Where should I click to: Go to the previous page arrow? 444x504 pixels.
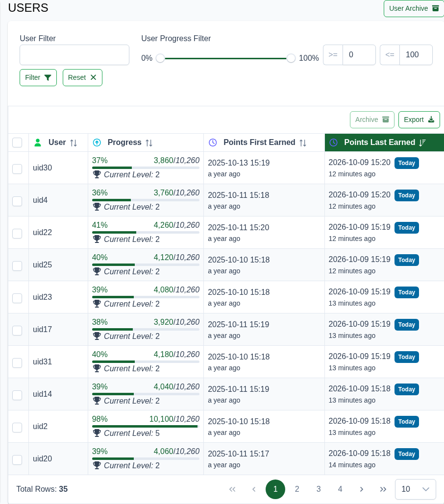[254, 489]
